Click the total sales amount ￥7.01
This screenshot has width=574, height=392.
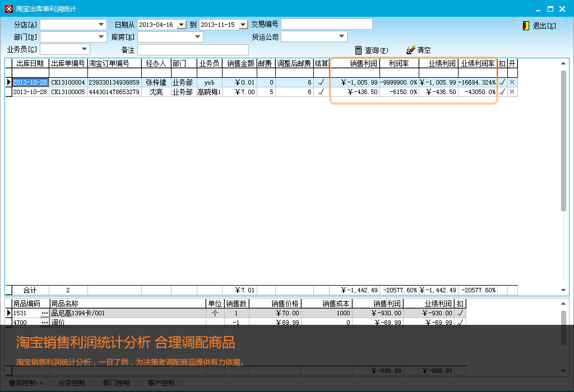[239, 290]
